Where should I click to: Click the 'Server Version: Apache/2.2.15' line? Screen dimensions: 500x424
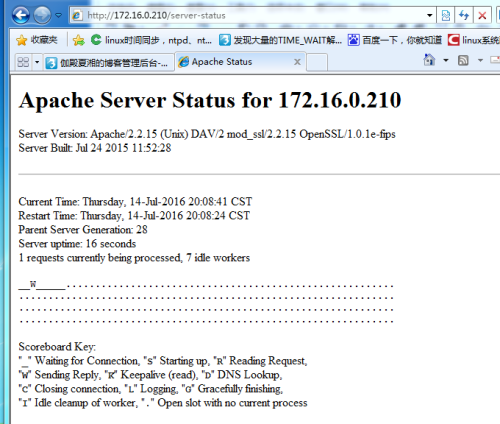click(207, 134)
